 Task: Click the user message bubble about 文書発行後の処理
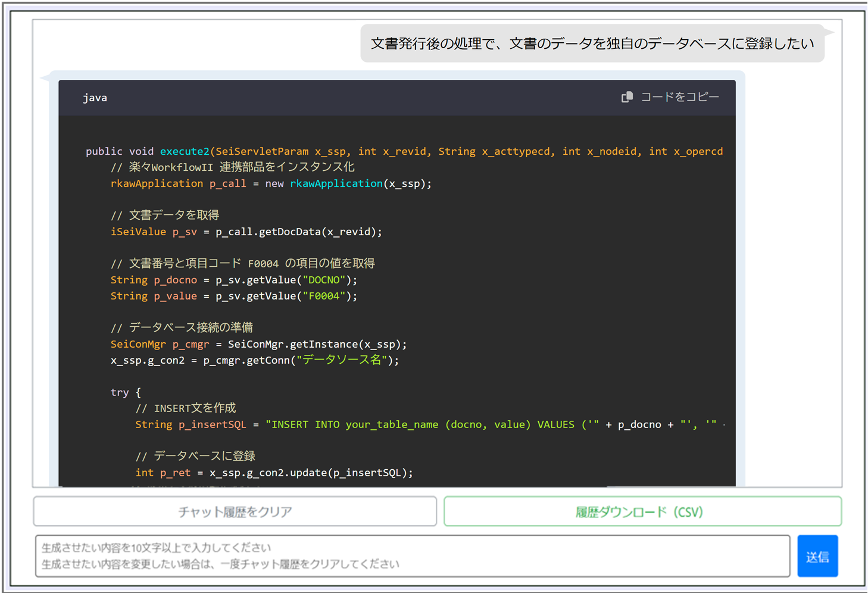592,43
